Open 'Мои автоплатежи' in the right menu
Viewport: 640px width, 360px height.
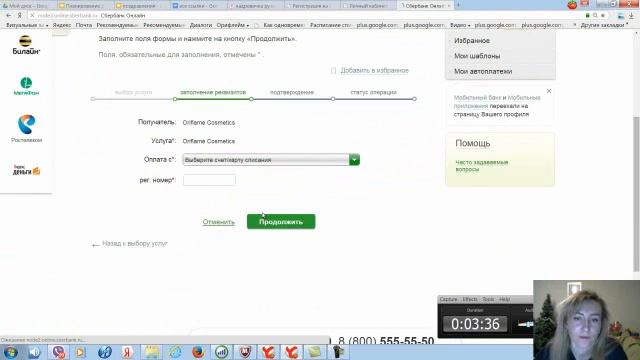tap(483, 71)
